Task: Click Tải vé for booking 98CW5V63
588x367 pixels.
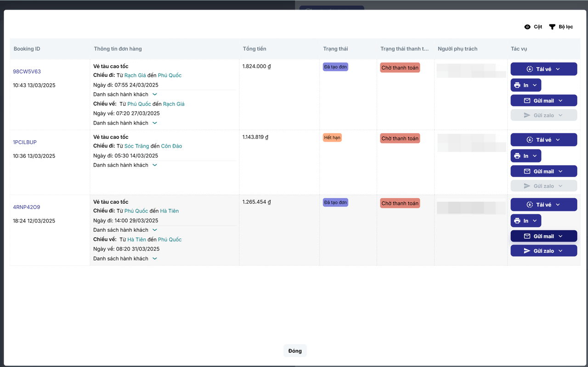Action: (x=544, y=69)
